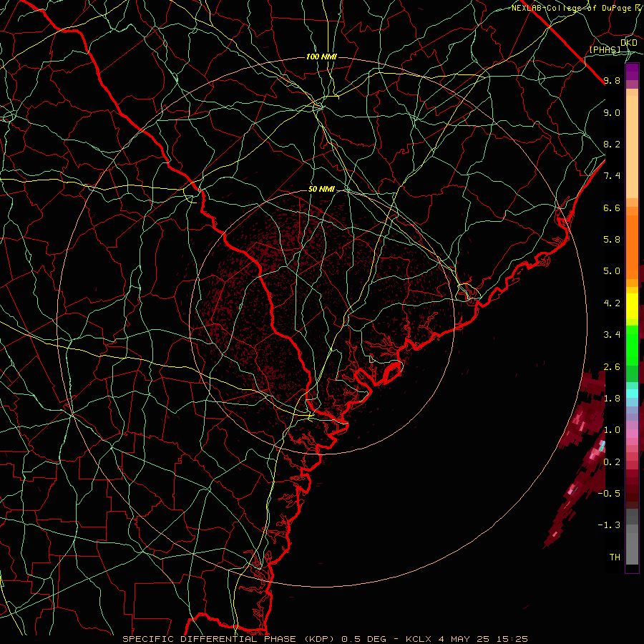Click the "KCLX" station ID in caption

(419, 639)
